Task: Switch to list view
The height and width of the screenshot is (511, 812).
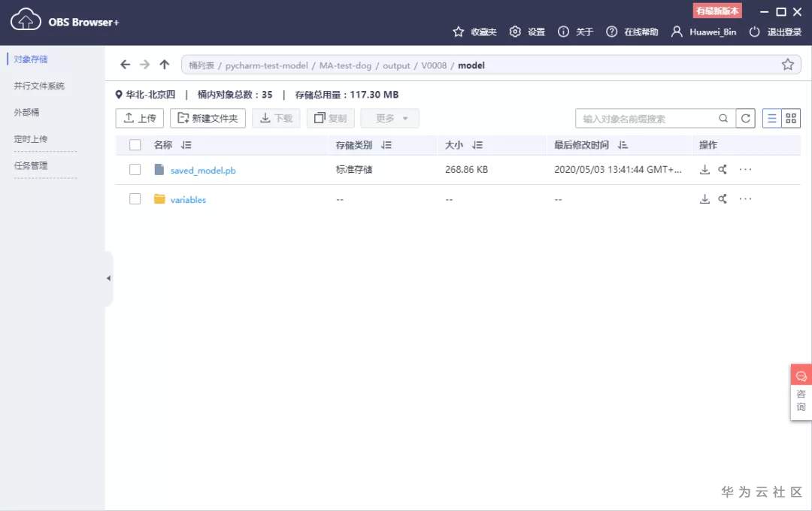Action: click(771, 119)
